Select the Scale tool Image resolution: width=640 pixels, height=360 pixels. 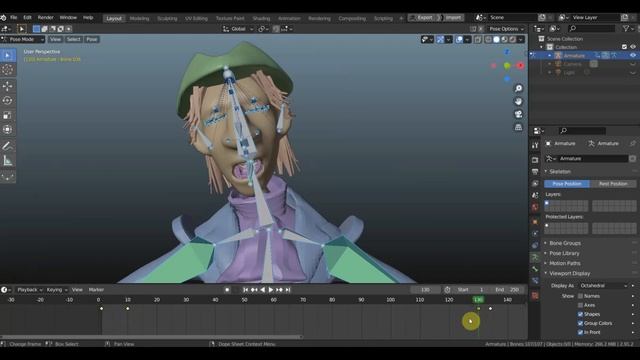point(8,115)
